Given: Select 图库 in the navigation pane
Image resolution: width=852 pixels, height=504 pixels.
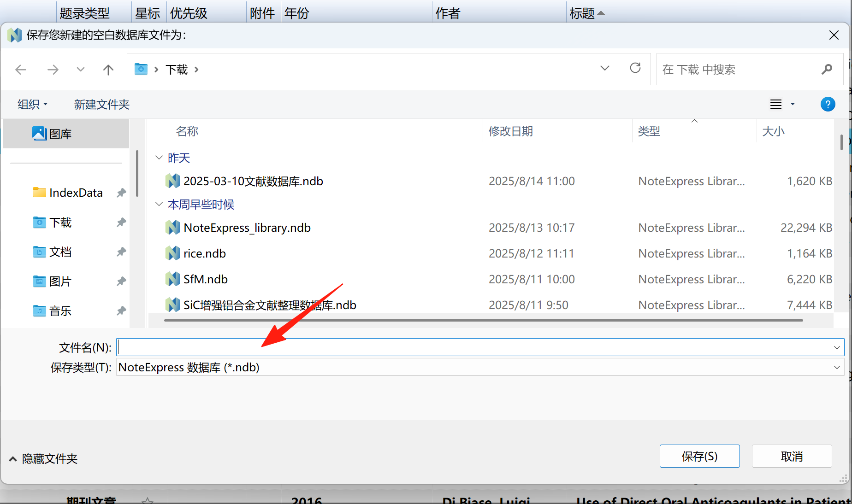Looking at the screenshot, I should point(66,134).
